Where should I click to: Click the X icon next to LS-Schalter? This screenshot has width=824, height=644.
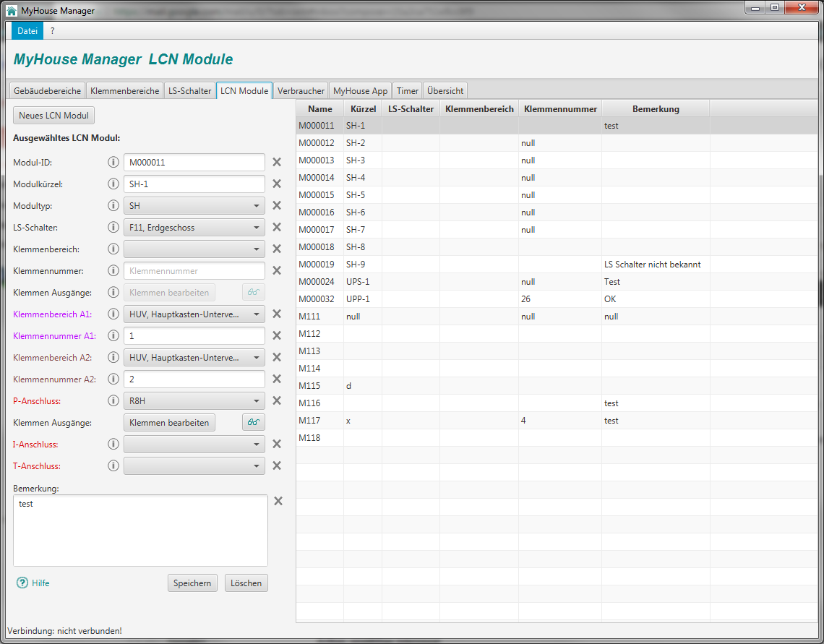pos(277,228)
